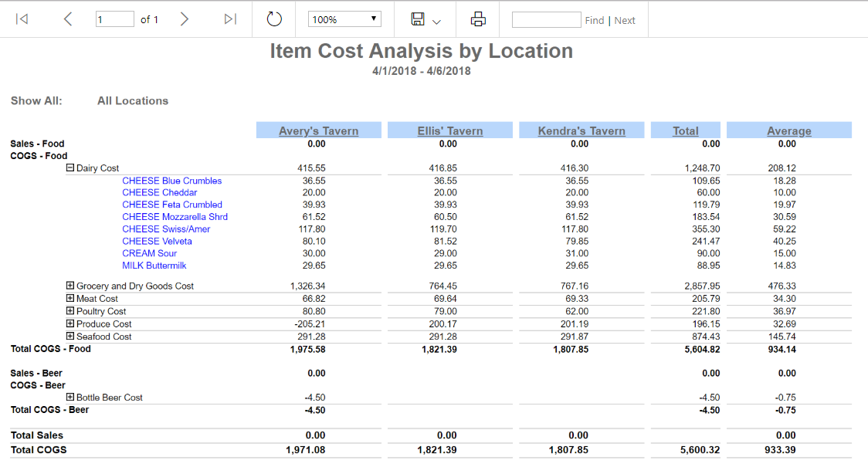This screenshot has width=868, height=474.
Task: Expand Grocery and Dry Goods Cost
Action: coord(70,286)
